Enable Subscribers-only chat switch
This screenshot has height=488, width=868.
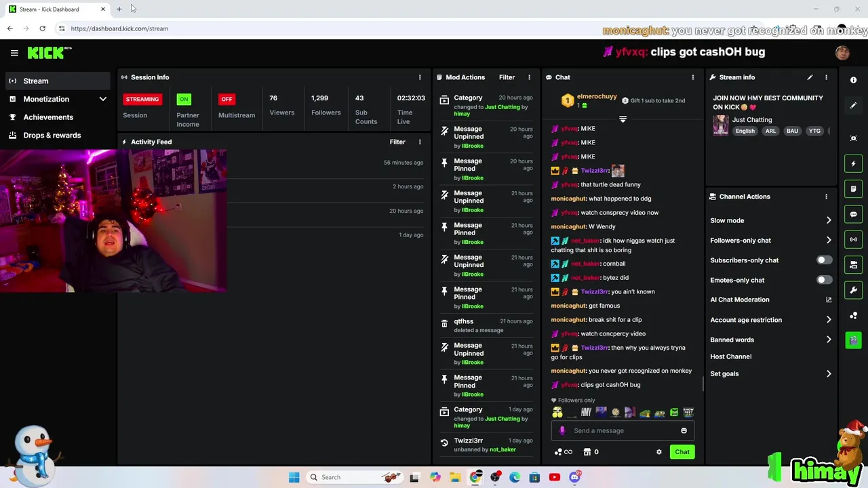click(x=823, y=260)
